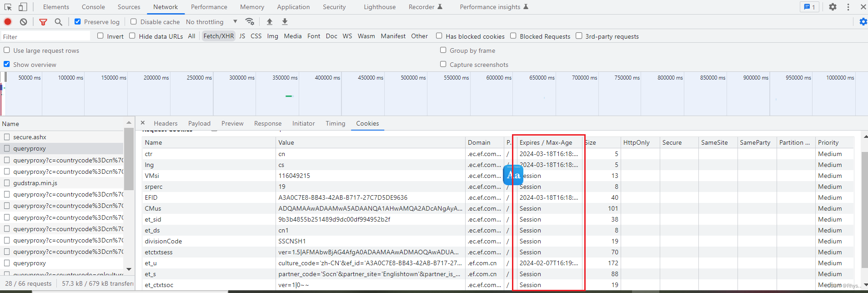Sort cookies by Domain column
This screenshot has width=868, height=293.
(484, 142)
